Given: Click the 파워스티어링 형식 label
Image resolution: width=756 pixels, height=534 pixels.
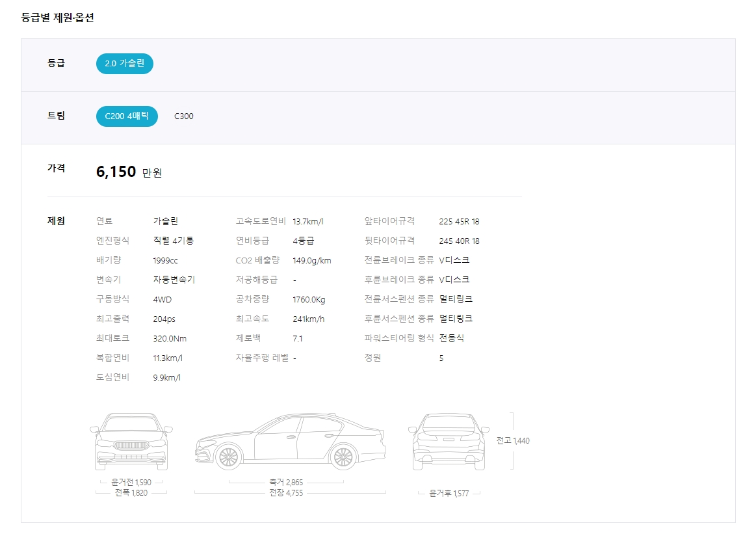Looking at the screenshot, I should [398, 338].
